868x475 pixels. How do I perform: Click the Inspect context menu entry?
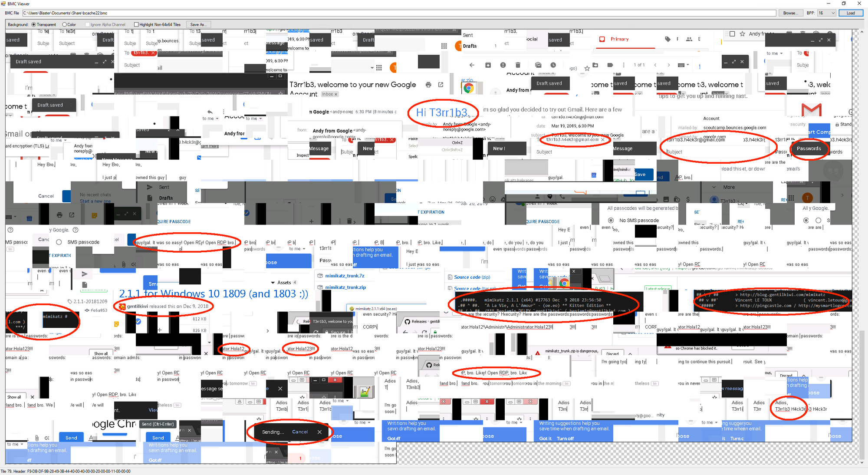[x=302, y=155]
